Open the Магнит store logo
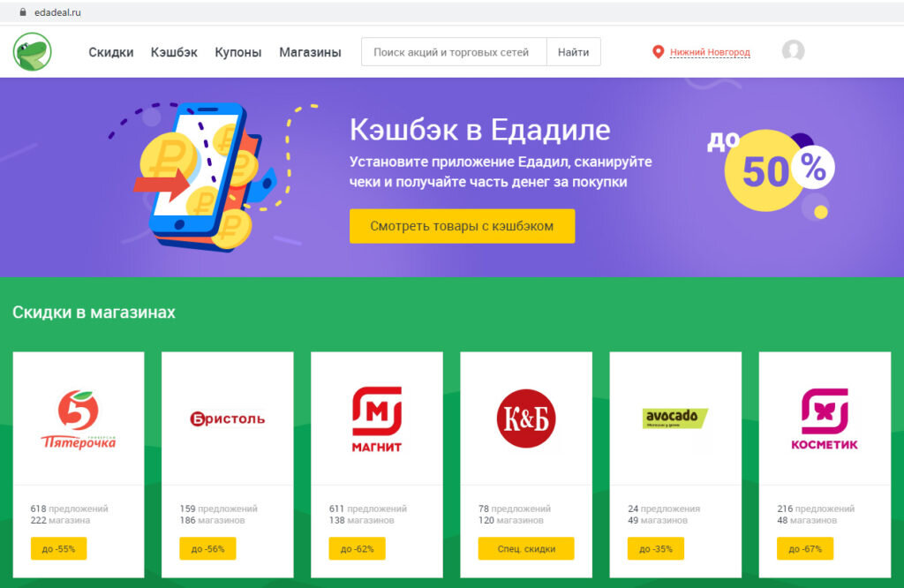 click(x=377, y=419)
